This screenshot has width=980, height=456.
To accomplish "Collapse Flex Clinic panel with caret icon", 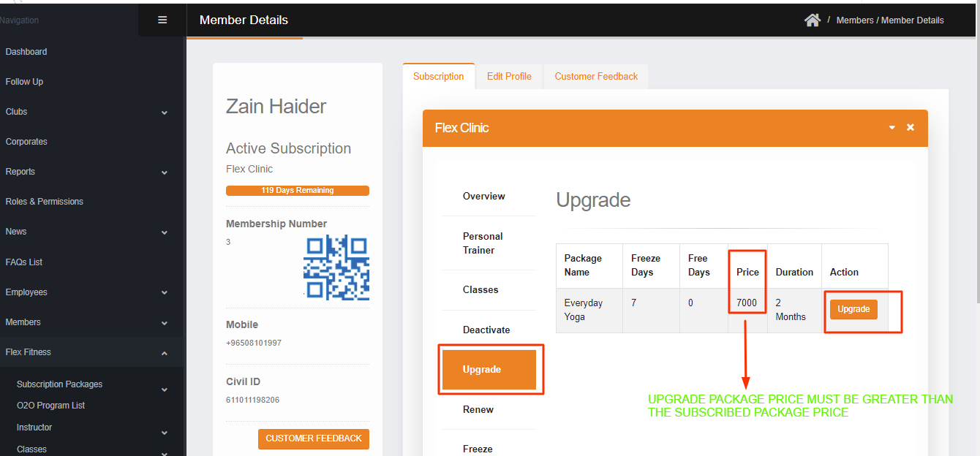I will click(892, 127).
